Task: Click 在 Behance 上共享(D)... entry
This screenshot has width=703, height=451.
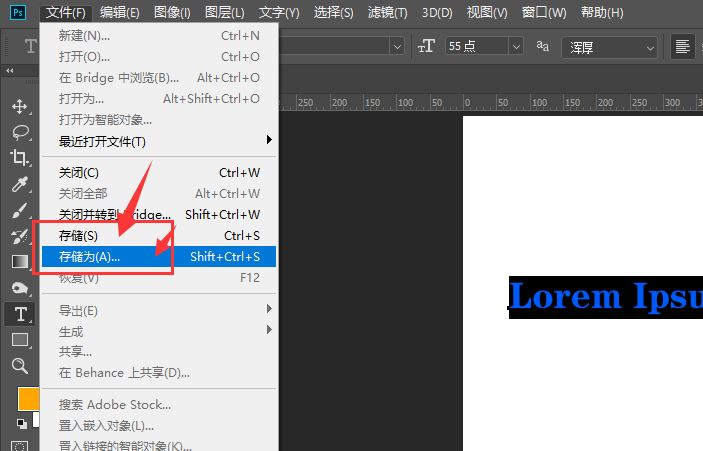Action: tap(124, 373)
